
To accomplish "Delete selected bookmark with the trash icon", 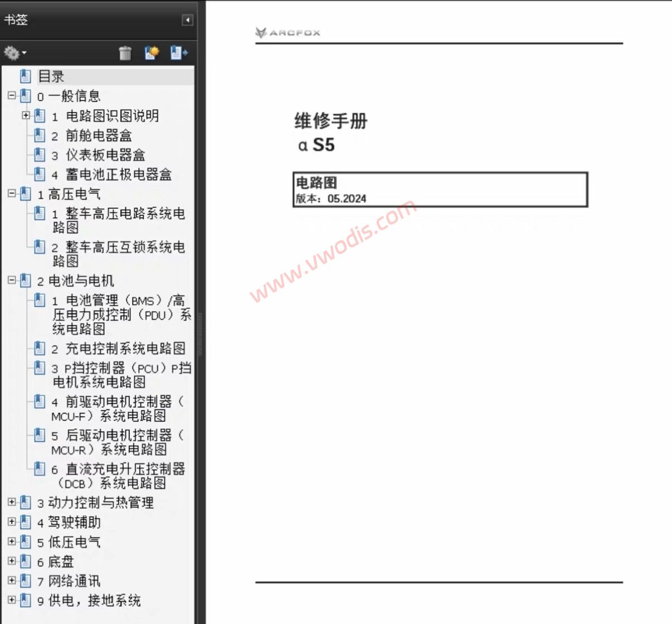I will pos(125,53).
